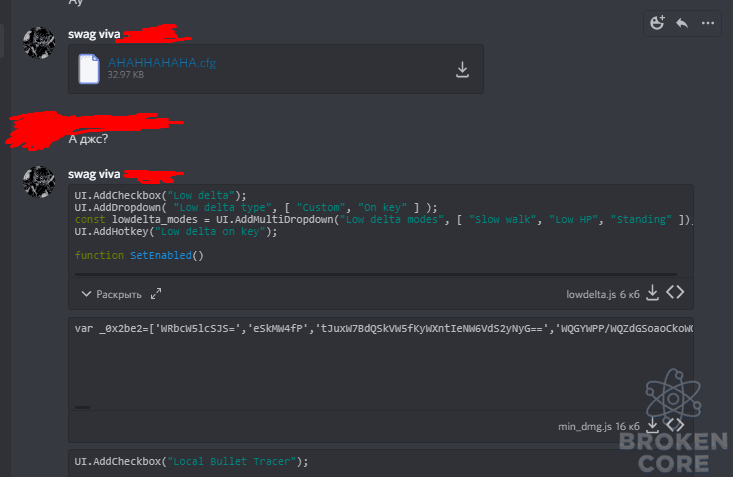Click swag viva avatar on cfg message

39,43
